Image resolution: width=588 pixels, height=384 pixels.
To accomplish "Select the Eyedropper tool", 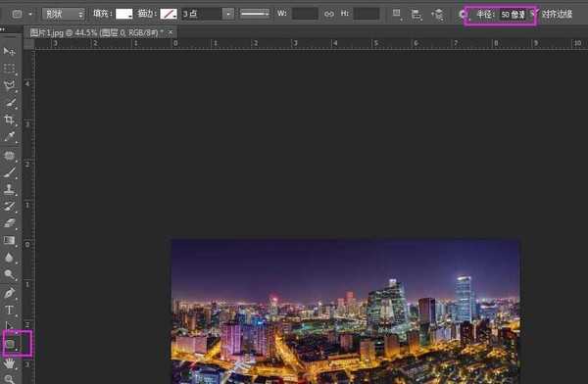I will coord(10,137).
